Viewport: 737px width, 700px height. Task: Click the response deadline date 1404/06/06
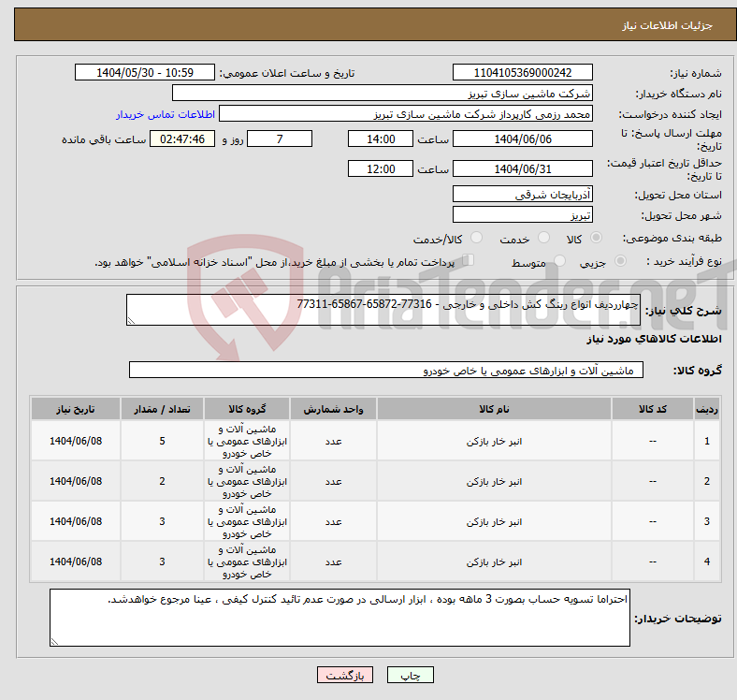pyautogui.click(x=522, y=139)
